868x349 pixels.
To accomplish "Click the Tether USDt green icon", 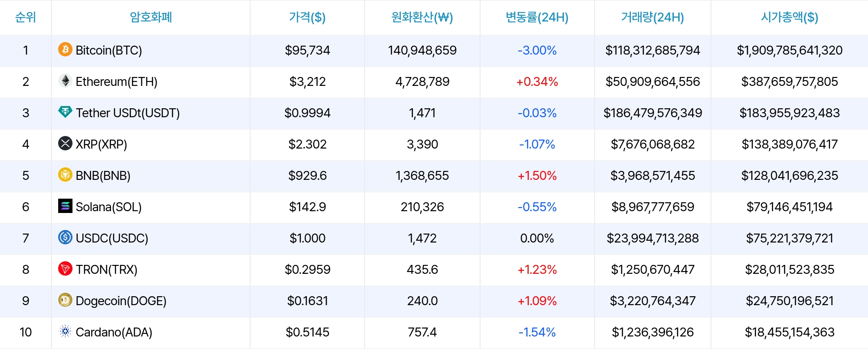I will pos(65,112).
